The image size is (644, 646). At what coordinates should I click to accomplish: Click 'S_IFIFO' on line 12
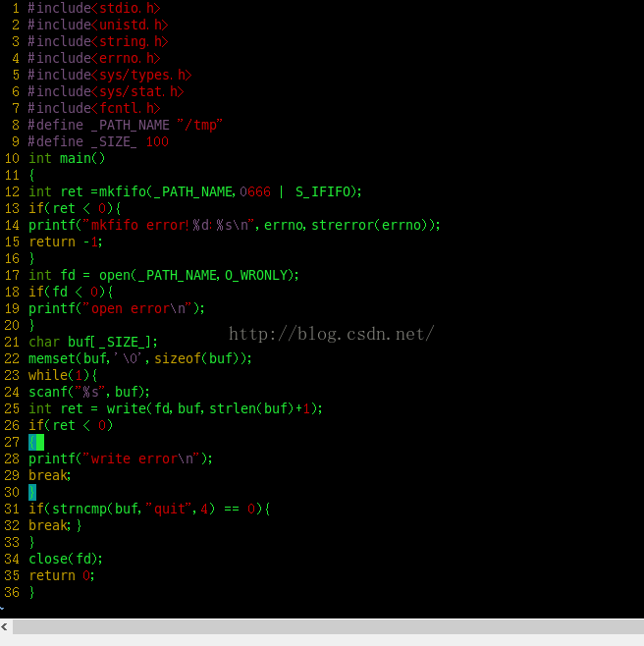coord(323,191)
